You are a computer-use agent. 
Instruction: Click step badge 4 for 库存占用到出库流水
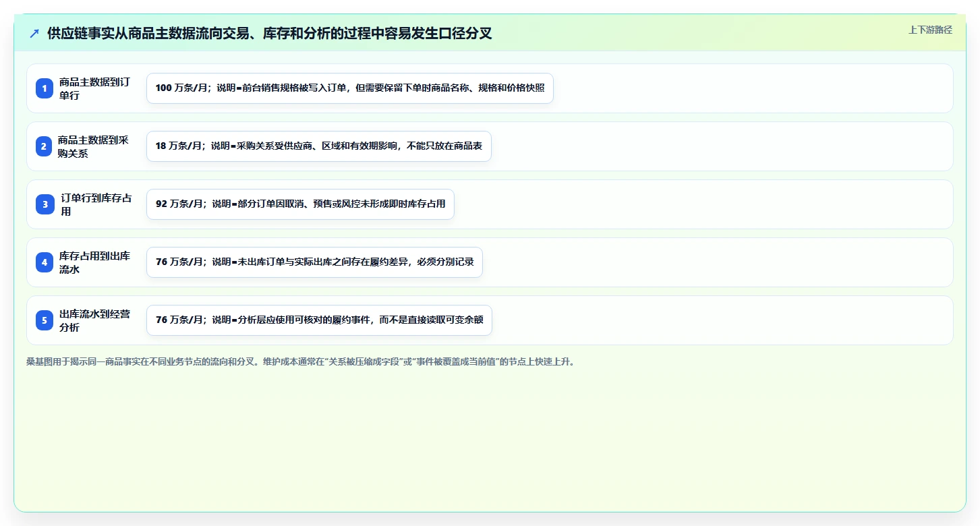tap(45, 262)
